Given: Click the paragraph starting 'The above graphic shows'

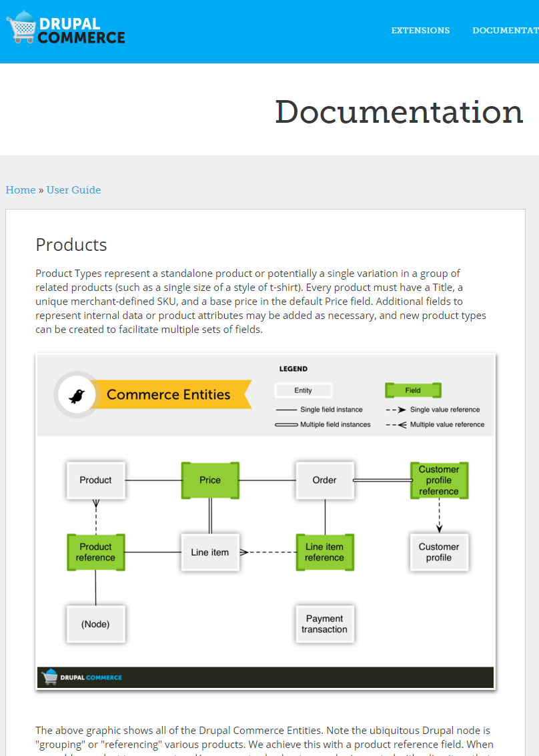Looking at the screenshot, I should pos(265,739).
